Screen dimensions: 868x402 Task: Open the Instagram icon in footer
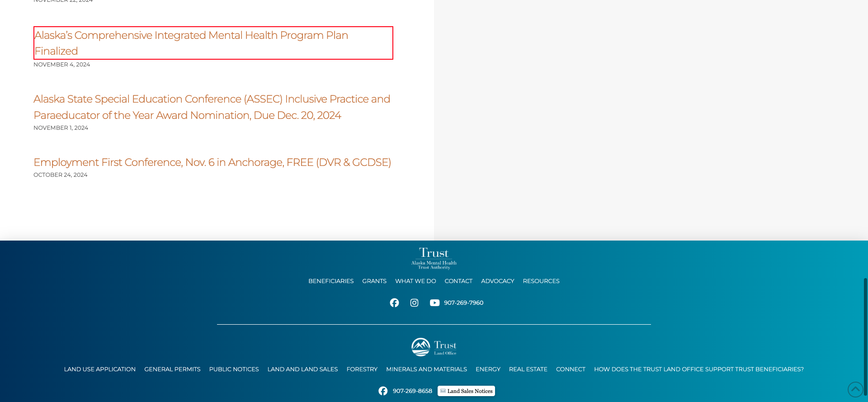click(414, 303)
